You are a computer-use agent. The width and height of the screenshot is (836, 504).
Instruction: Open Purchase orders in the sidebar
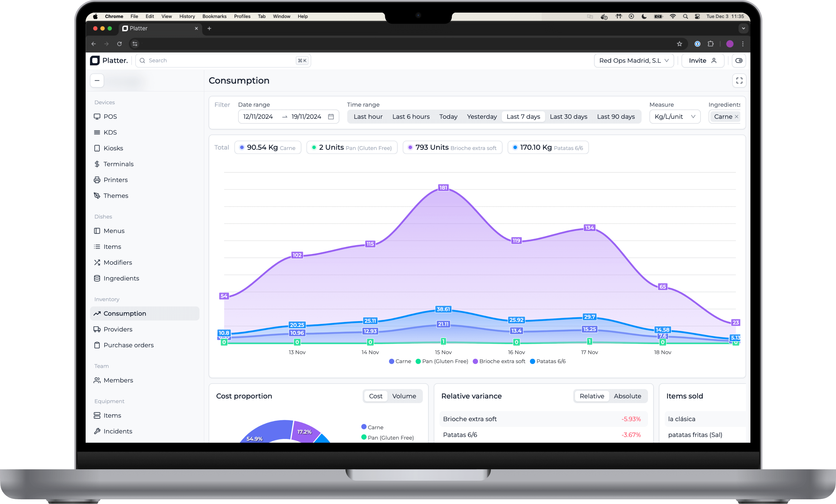pos(128,345)
